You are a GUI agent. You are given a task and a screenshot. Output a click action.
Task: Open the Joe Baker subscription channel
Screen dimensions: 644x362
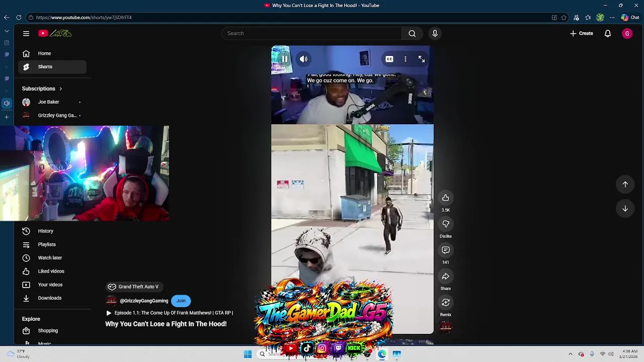(52, 102)
